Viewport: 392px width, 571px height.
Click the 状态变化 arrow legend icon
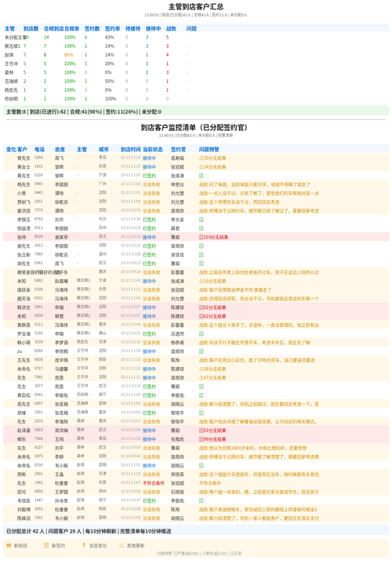(84, 545)
